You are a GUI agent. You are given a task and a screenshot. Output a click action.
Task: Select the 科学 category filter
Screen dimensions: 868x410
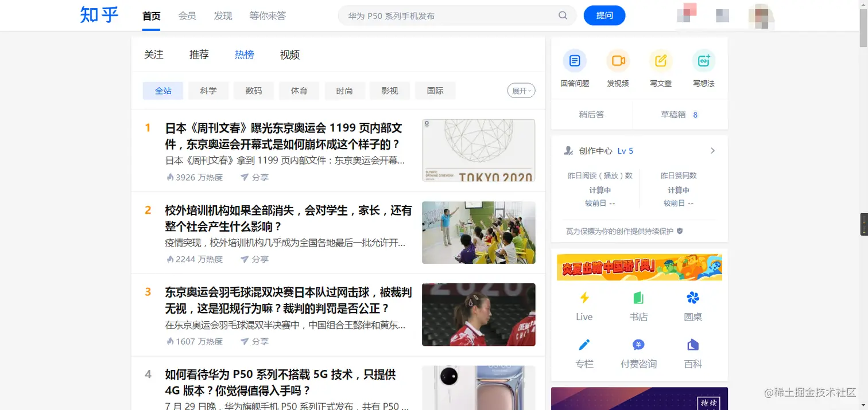tap(208, 91)
